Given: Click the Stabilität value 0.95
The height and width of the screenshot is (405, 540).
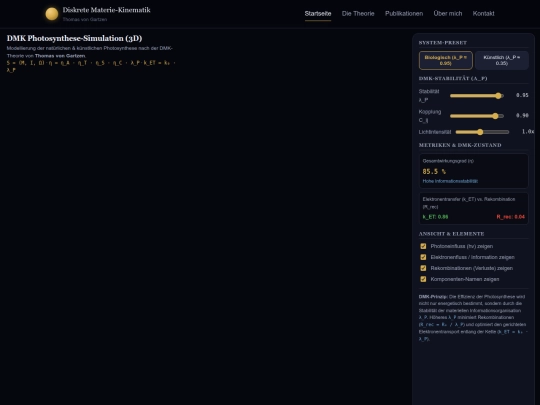Looking at the screenshot, I should tap(522, 95).
